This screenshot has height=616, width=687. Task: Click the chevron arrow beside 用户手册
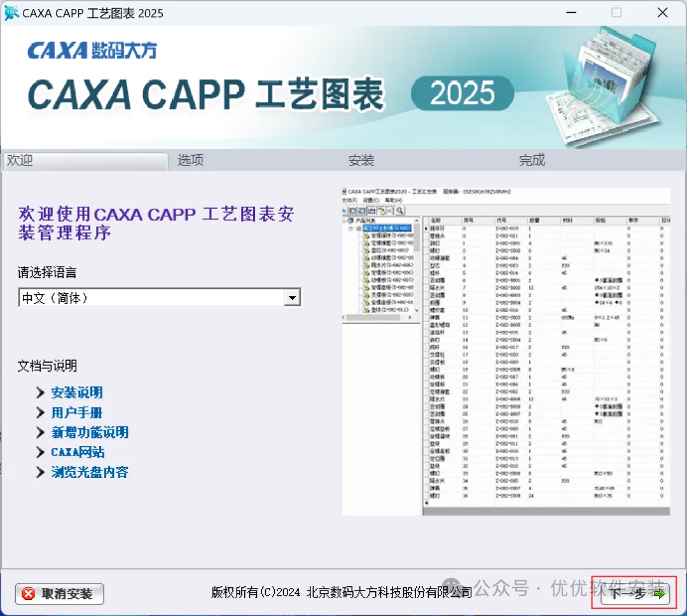click(40, 412)
